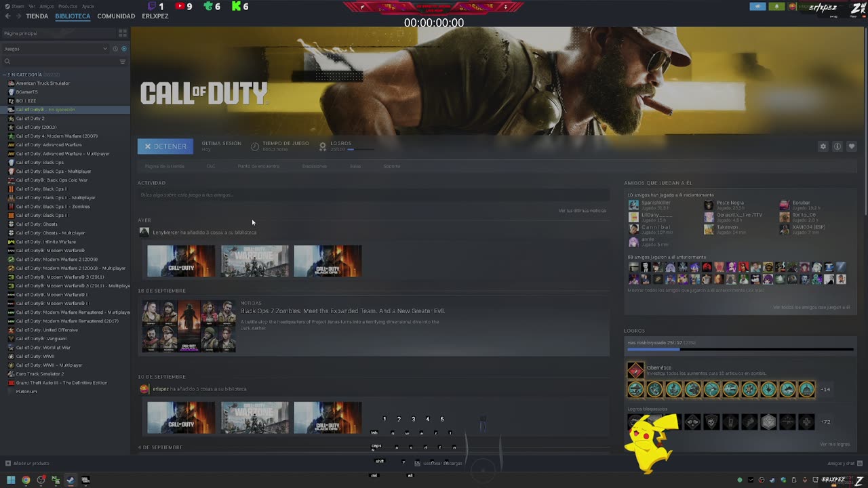Open advanced filters icon beside library search
Screen dimensions: 868x488
click(123, 62)
